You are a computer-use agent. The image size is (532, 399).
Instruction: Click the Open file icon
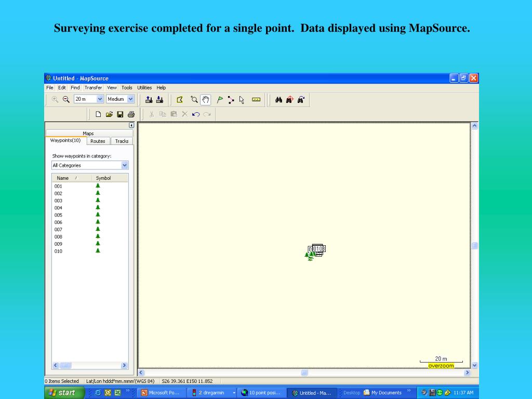coord(109,114)
